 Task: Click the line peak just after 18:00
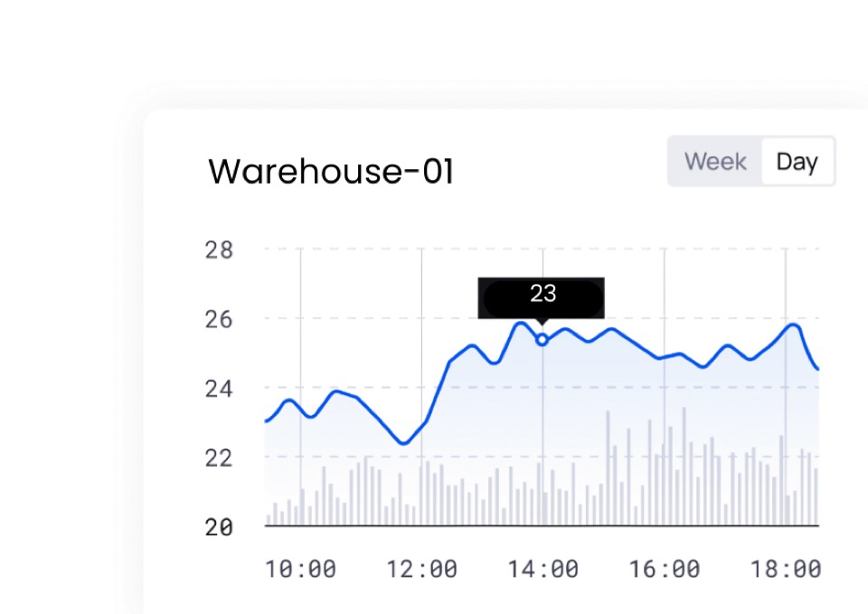tap(793, 325)
